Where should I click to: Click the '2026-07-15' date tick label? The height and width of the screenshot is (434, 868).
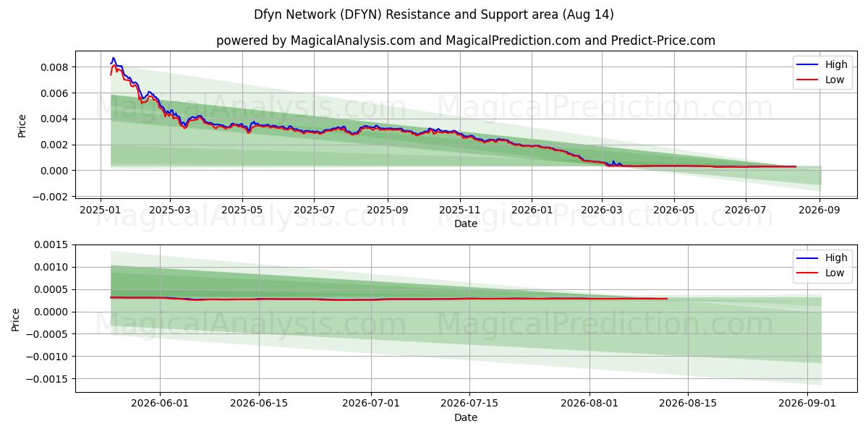click(470, 403)
